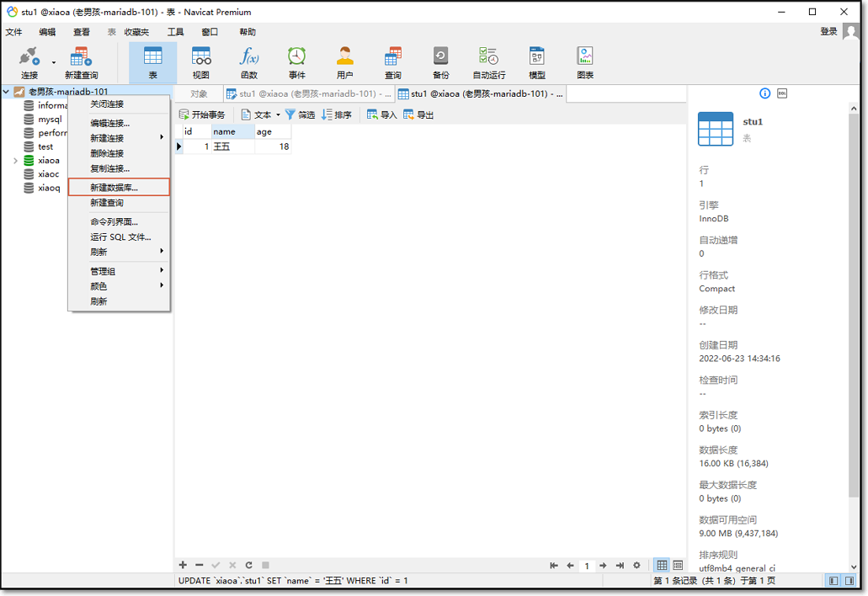Choose 新建数据库... from context menu
Screen dimensions: 868x596
coord(119,188)
